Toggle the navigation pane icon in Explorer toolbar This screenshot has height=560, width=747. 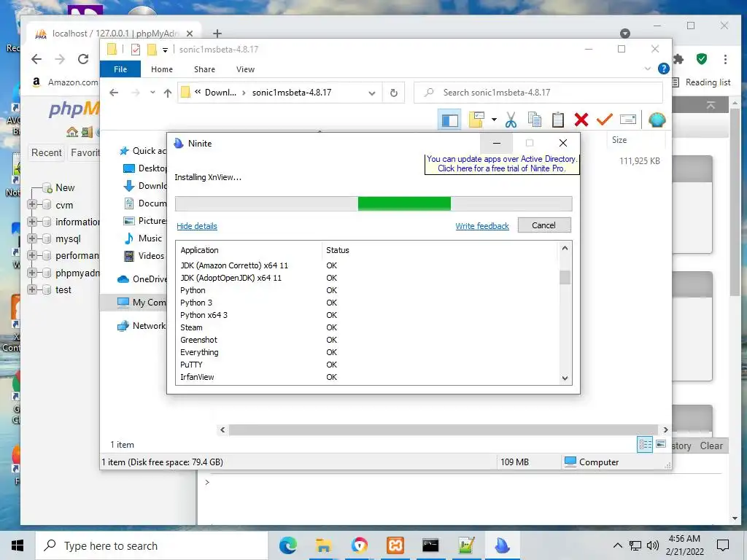(x=449, y=120)
